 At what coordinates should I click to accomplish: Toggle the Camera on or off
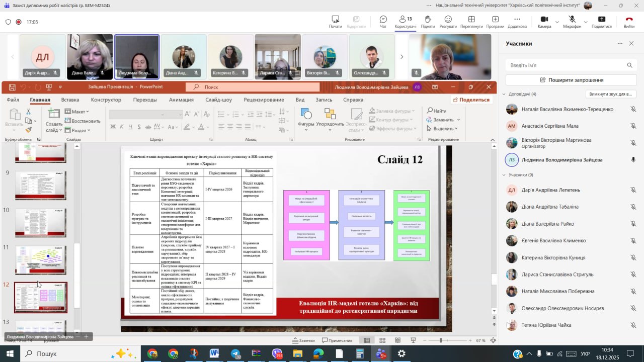[x=544, y=22]
